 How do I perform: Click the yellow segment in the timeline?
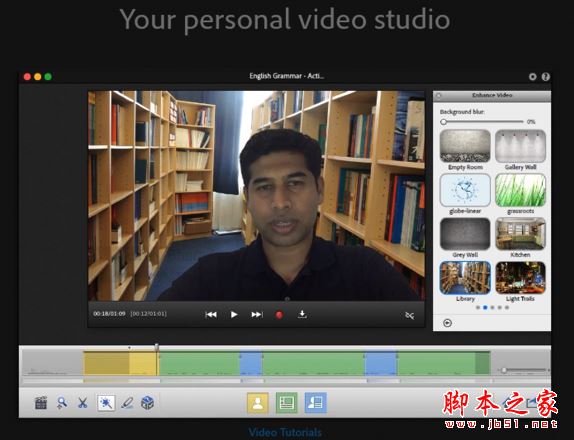120,363
